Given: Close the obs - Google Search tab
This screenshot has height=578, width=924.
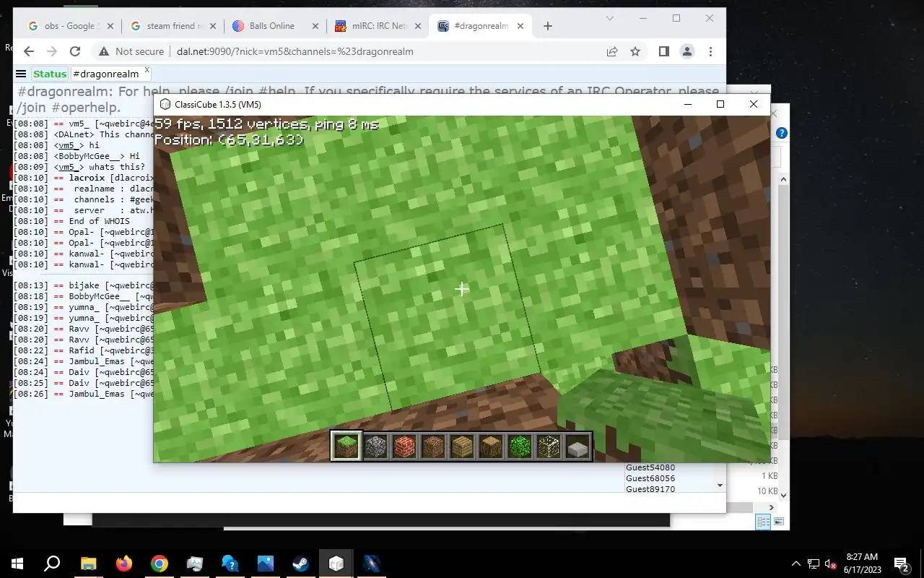Looking at the screenshot, I should click(x=110, y=26).
